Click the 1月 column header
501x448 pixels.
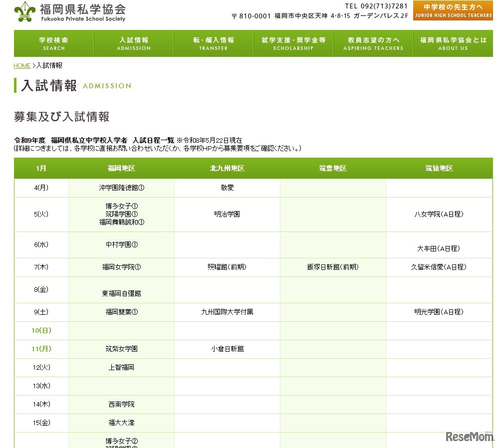coord(41,168)
